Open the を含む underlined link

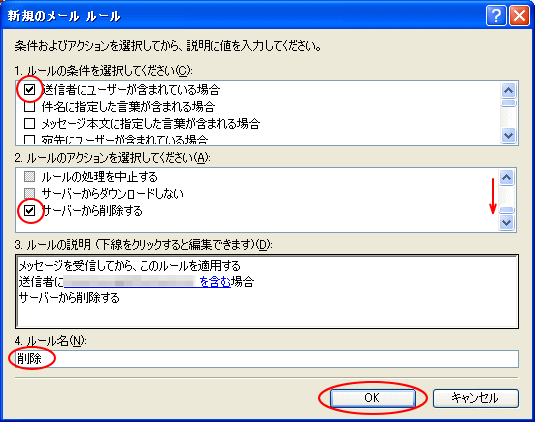(215, 282)
